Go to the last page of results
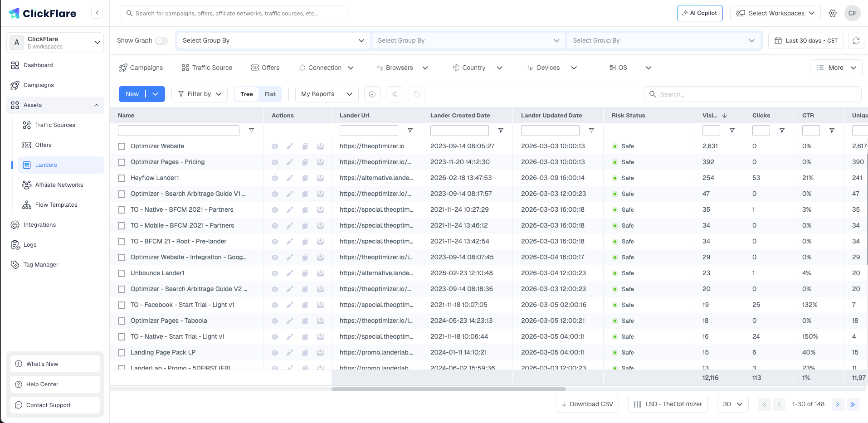 (853, 404)
